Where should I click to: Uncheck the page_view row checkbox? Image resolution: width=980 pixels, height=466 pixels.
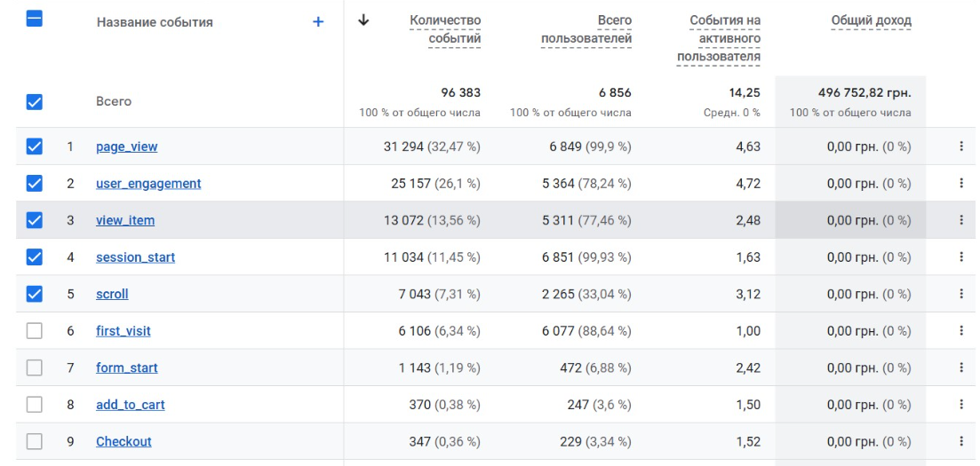(35, 147)
